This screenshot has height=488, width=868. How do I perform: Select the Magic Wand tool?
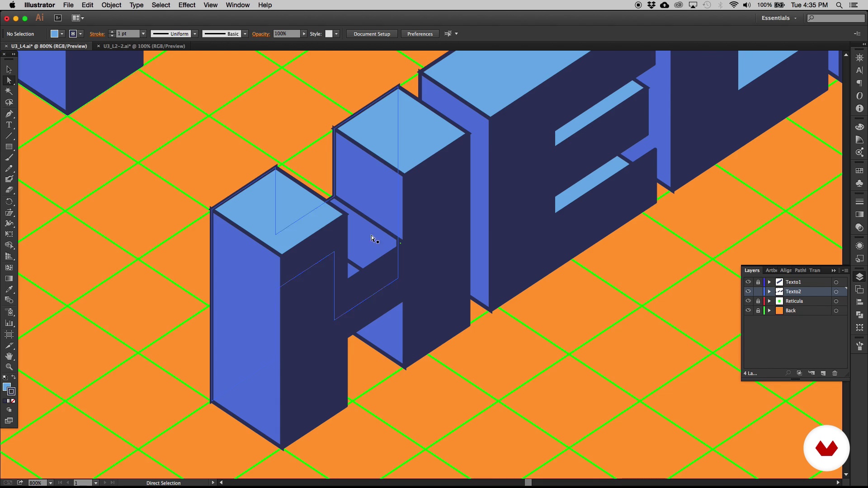tap(9, 91)
